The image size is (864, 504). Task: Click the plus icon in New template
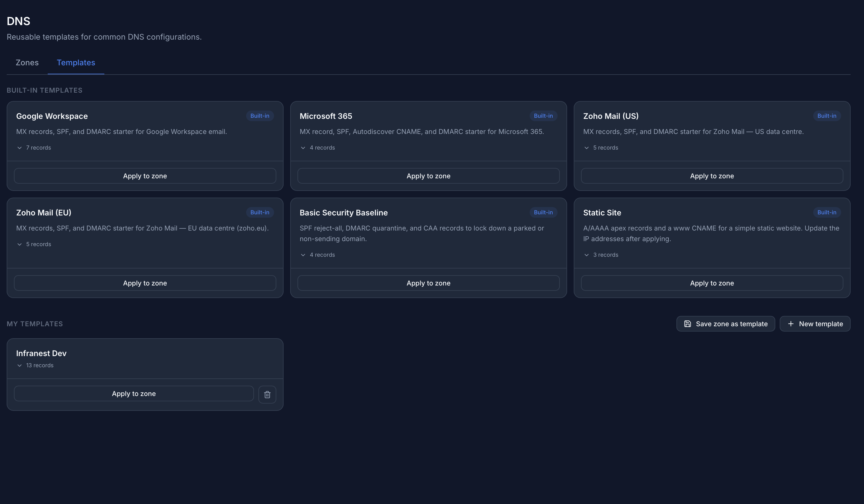[791, 324]
